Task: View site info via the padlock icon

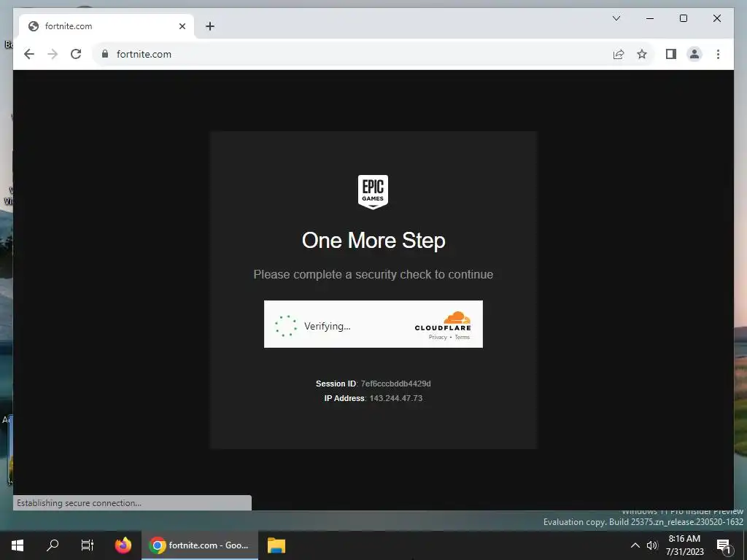Action: point(105,54)
